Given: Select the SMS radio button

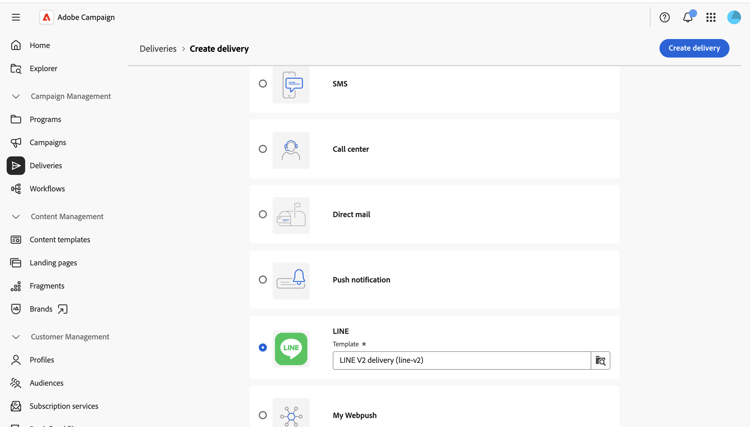Looking at the screenshot, I should [x=263, y=84].
